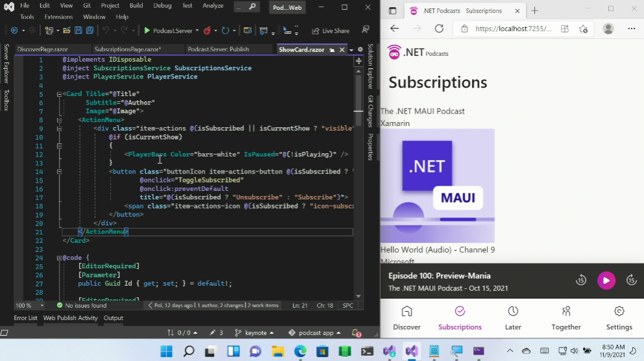Refresh the browser page
644x361 pixels.
pos(439,29)
